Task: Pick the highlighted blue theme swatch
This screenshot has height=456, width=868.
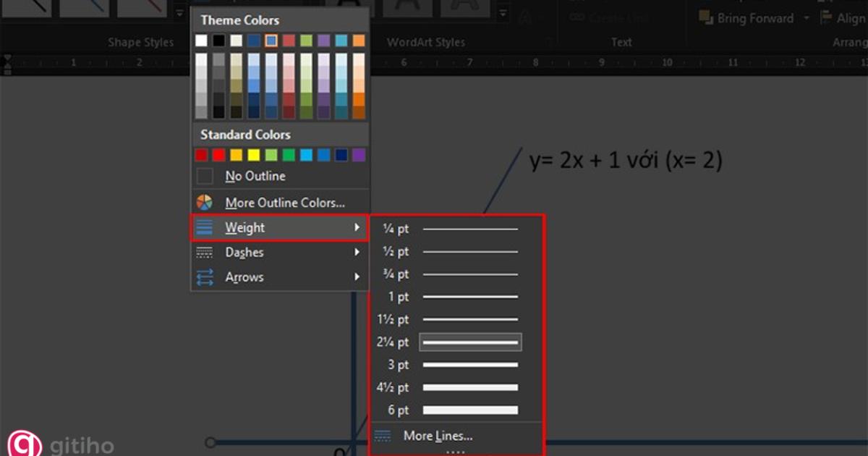Action: click(271, 41)
